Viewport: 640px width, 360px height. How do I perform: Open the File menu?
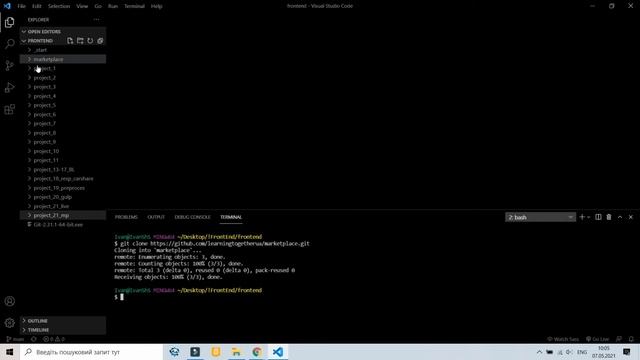[x=21, y=6]
